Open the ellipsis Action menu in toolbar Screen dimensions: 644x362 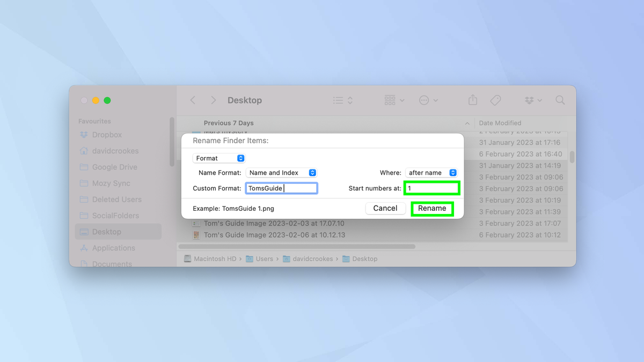coord(428,100)
